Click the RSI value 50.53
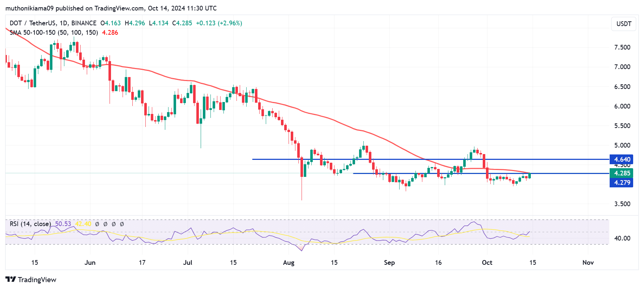The image size is (644, 289). coord(63,224)
